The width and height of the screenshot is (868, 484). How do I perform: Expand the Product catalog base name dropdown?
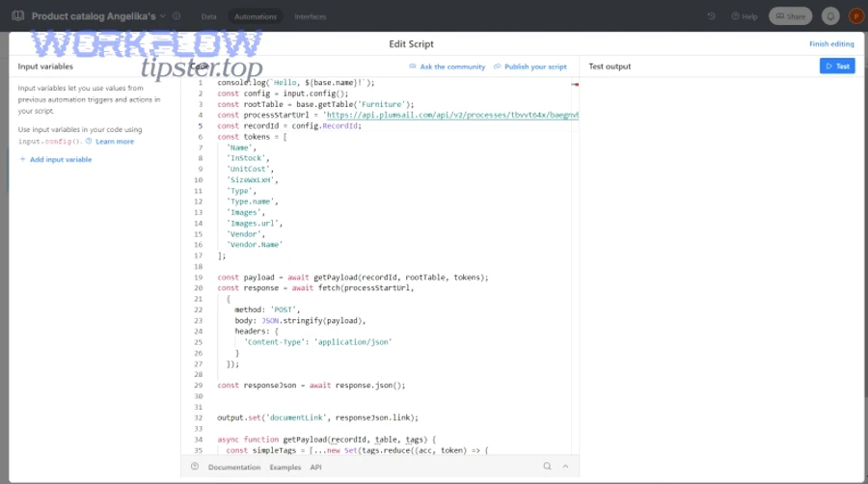[x=163, y=16]
